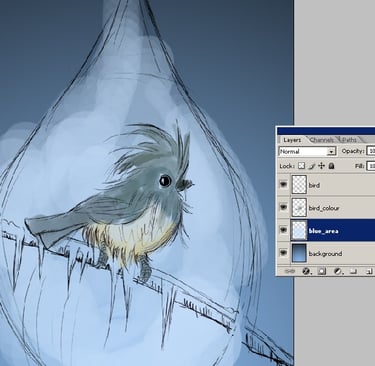The width and height of the screenshot is (375, 366).
Task: Enable lock image pixels brush icon
Action: [312, 166]
